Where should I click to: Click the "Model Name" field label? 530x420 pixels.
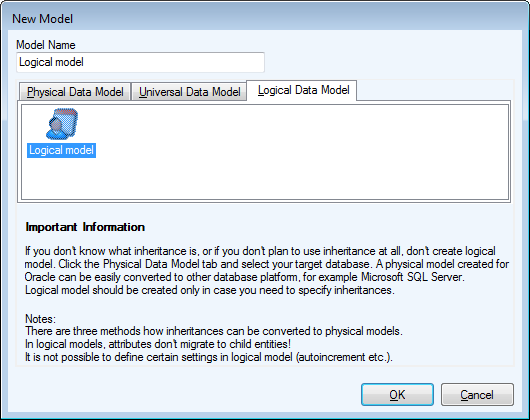coord(46,45)
